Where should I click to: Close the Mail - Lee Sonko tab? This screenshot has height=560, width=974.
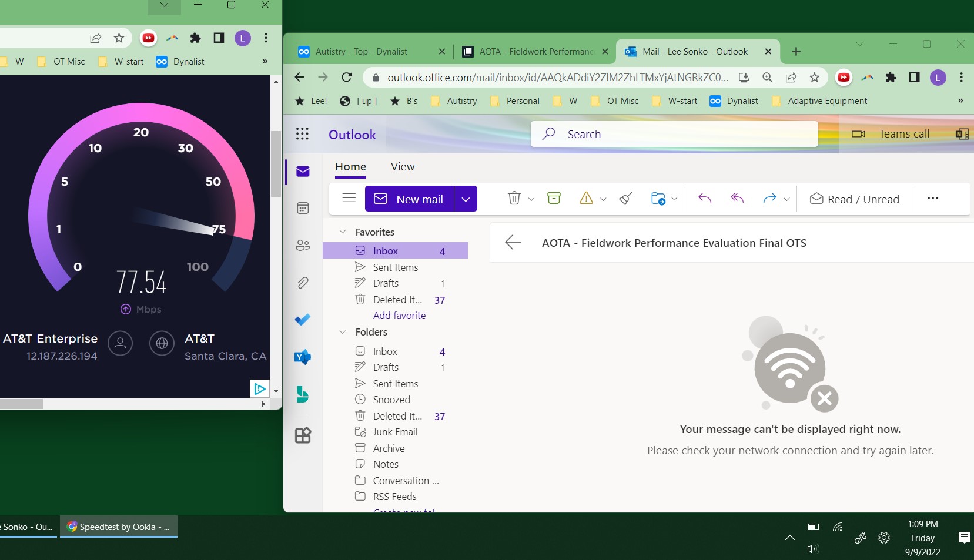[768, 52]
